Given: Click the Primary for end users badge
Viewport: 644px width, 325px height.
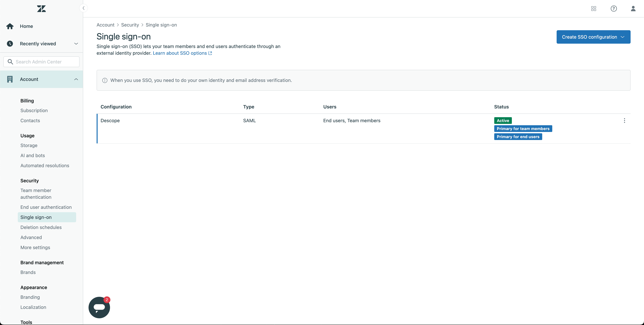Looking at the screenshot, I should tap(518, 137).
